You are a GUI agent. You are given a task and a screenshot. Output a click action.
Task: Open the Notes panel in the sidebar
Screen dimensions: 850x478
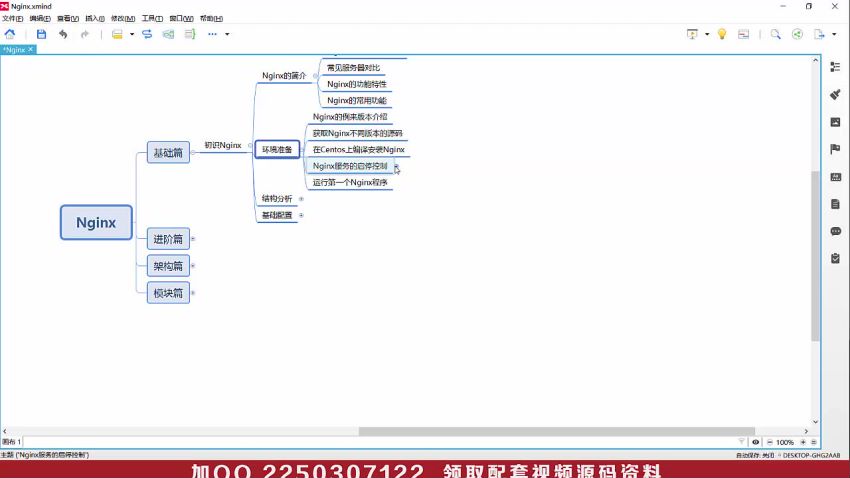pyautogui.click(x=835, y=204)
